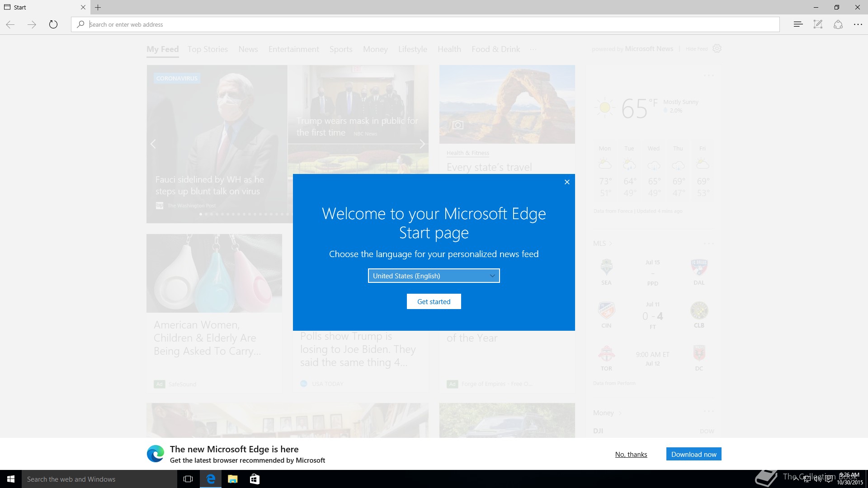Image resolution: width=868 pixels, height=488 pixels.
Task: Open the MLS card options ellipsis
Action: click(708, 244)
